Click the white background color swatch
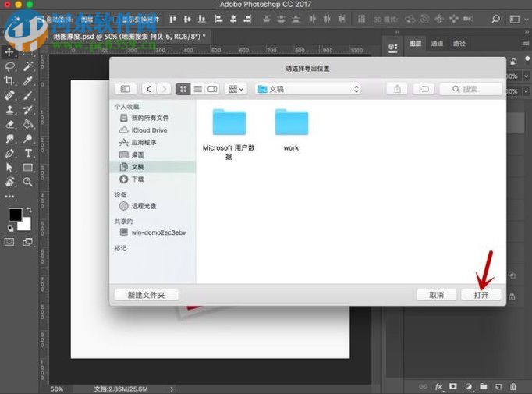The height and width of the screenshot is (394, 532). pos(25,225)
